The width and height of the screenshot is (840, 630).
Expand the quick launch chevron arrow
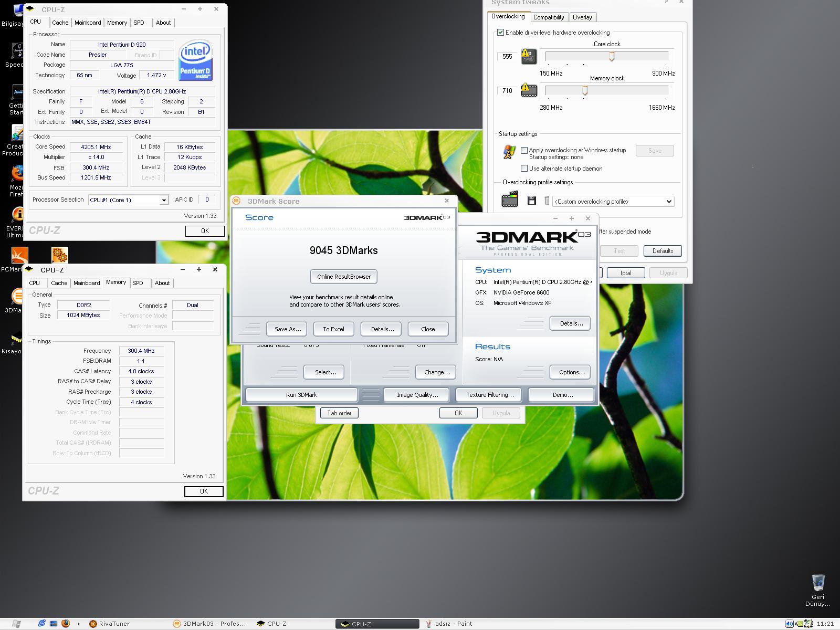[x=79, y=624]
